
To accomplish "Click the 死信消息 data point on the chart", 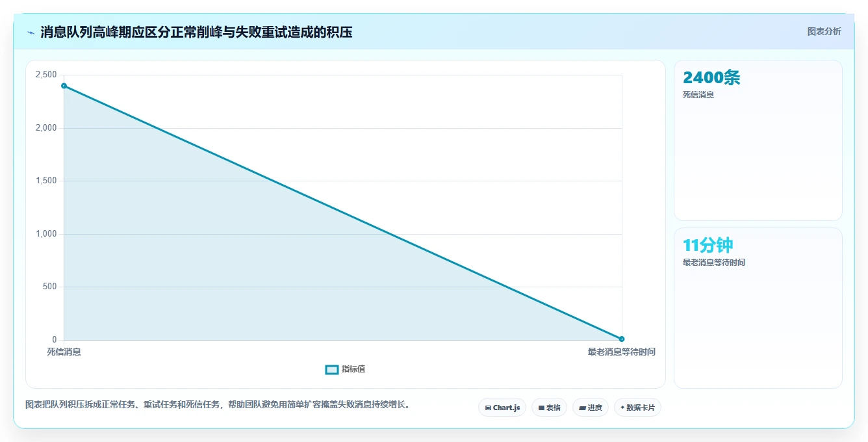I will point(64,86).
